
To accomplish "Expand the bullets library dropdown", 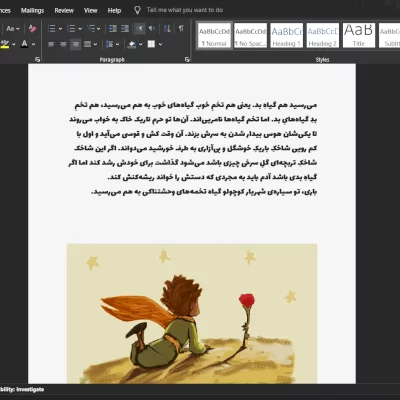I will (x=60, y=29).
